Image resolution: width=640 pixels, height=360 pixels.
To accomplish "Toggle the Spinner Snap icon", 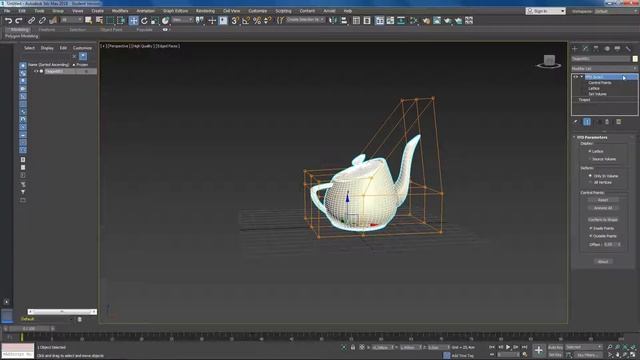I will point(267,20).
